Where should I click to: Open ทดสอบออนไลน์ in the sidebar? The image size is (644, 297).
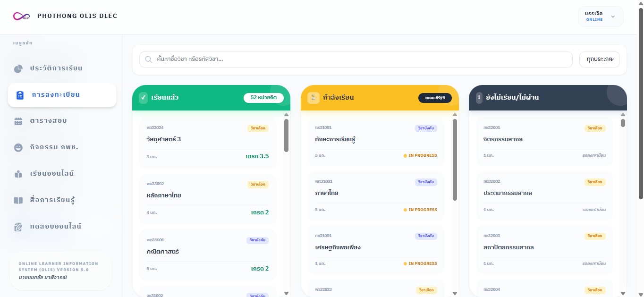(62, 227)
